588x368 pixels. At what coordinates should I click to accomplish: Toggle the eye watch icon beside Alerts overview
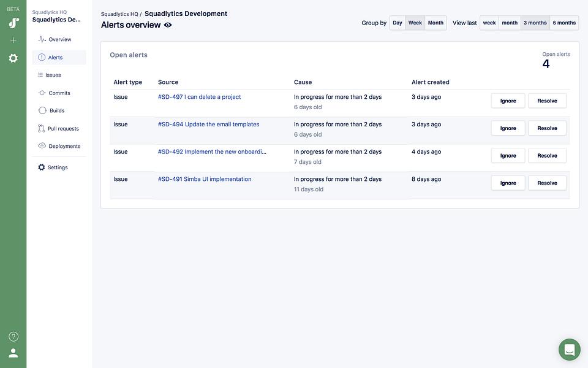click(x=168, y=25)
